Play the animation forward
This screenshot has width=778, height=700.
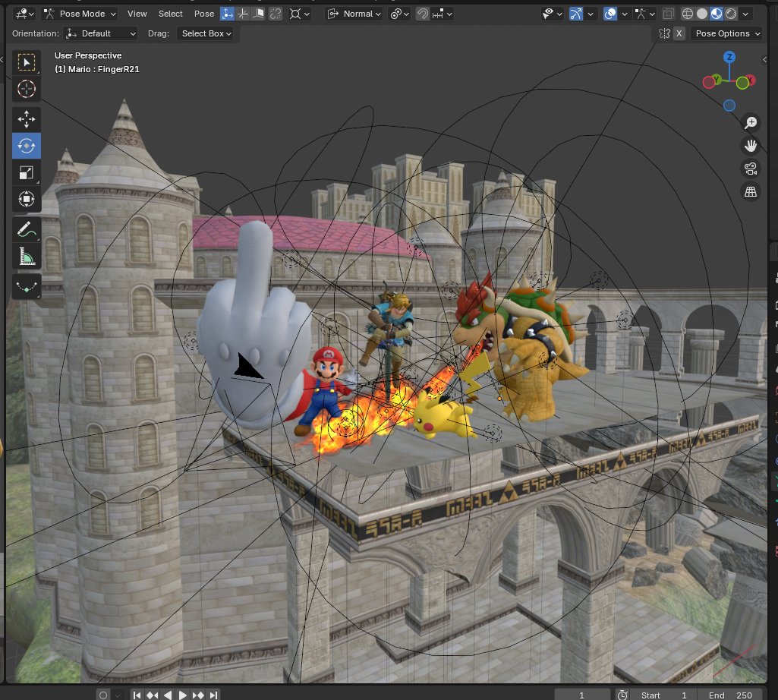tap(183, 695)
